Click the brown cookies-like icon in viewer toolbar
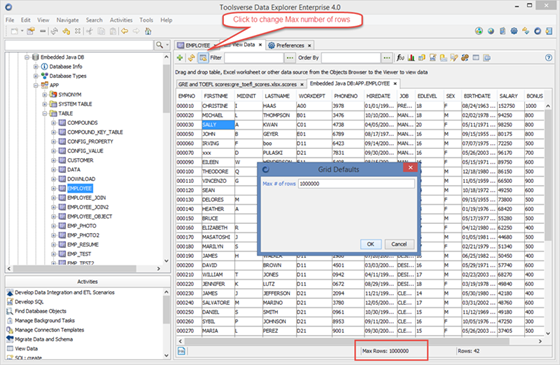 tap(465, 58)
